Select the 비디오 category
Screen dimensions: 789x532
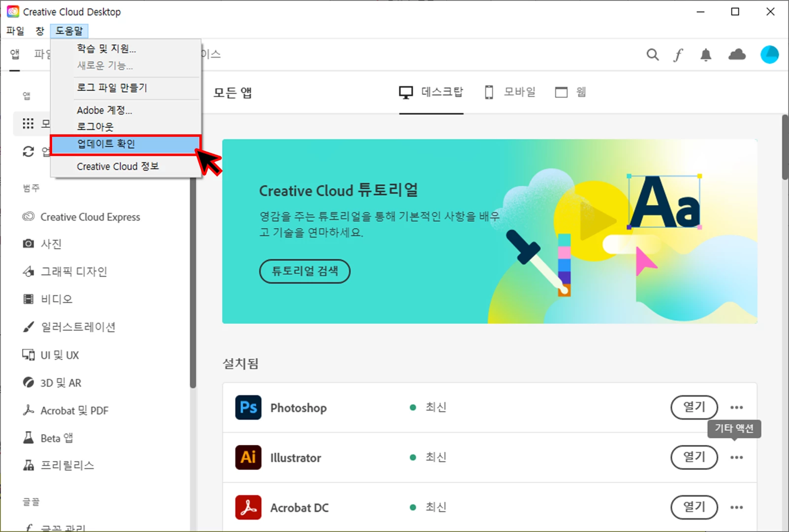point(47,299)
